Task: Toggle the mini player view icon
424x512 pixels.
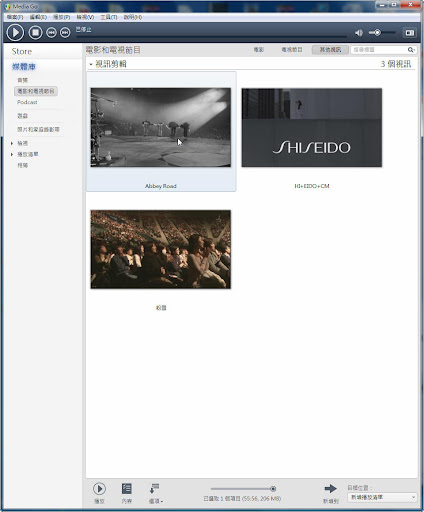Action: pos(410,33)
